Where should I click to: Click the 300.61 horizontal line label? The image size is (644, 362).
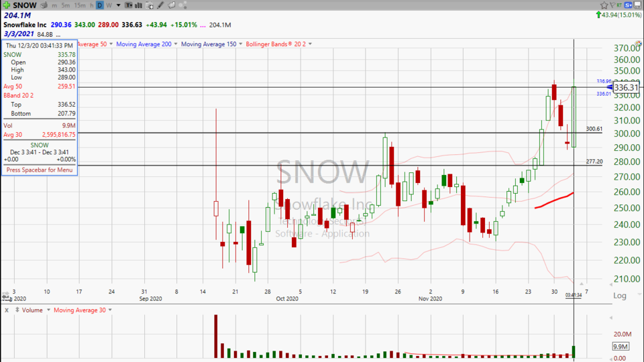594,129
